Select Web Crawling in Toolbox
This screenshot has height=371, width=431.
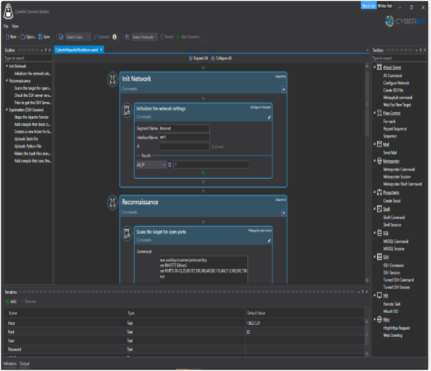[x=393, y=335]
